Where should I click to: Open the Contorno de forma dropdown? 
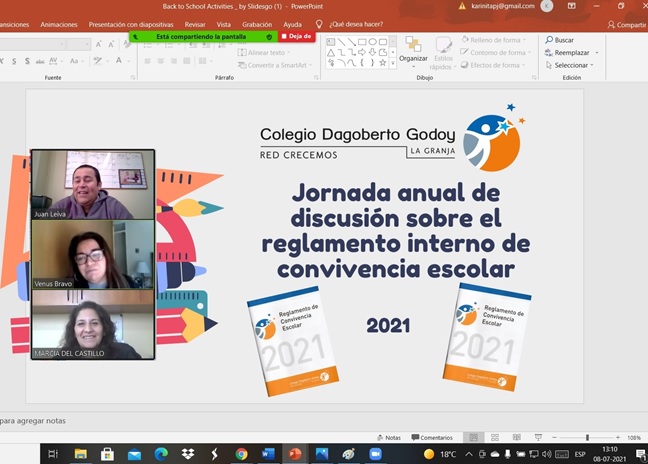tap(496, 52)
